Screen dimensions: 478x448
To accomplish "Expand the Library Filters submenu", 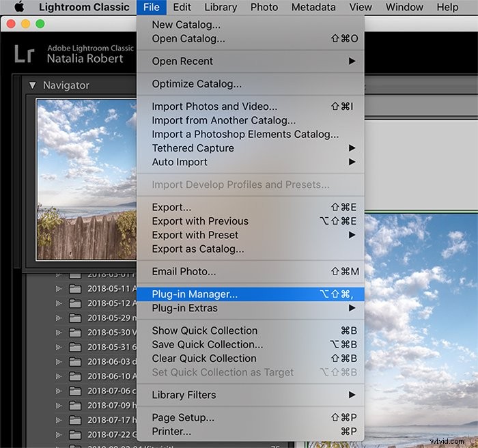I will coord(251,395).
